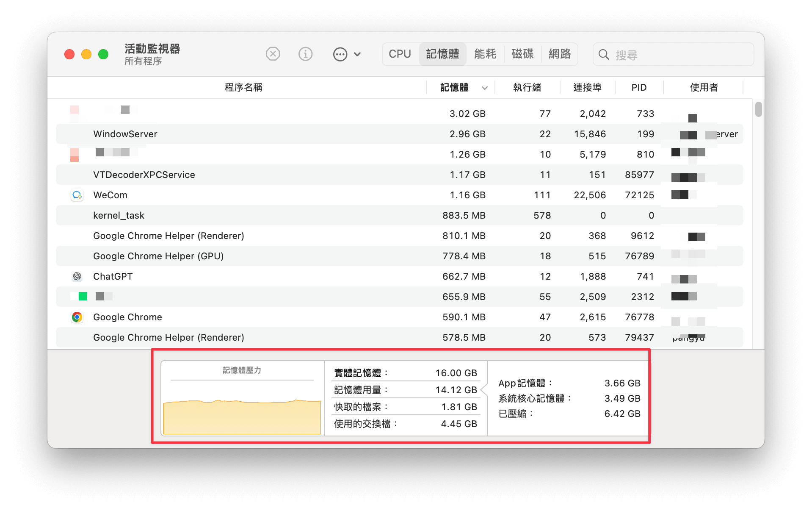The height and width of the screenshot is (511, 812).
Task: Click the 系統核心記憶體 3.49 GB value
Action: 622,398
